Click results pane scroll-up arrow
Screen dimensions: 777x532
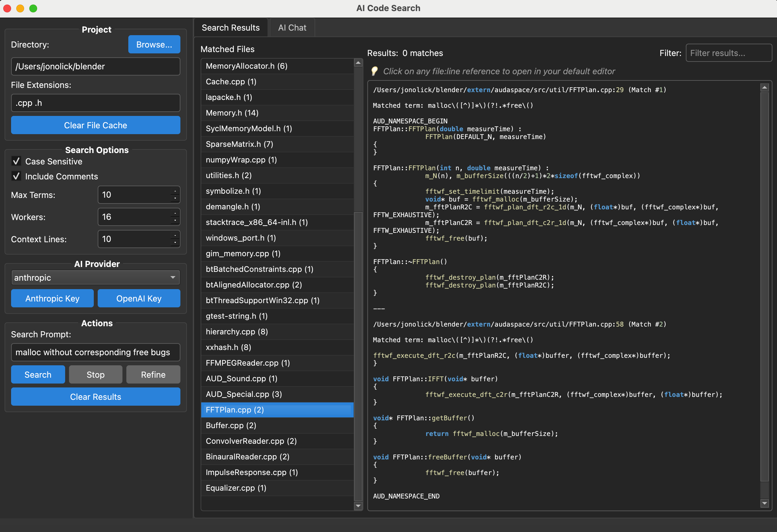(x=764, y=88)
